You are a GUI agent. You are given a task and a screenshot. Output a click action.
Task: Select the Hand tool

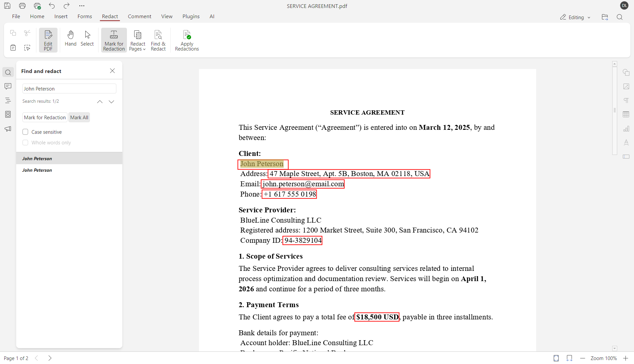tap(70, 39)
